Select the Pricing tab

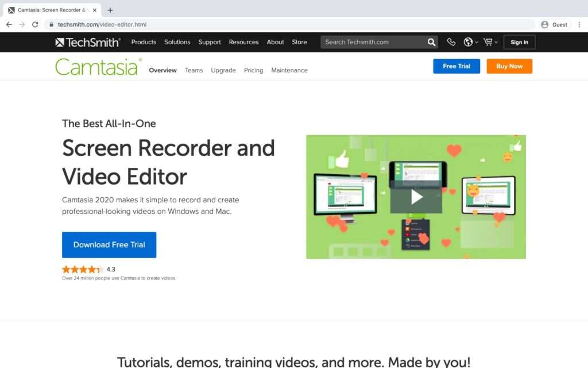coord(253,70)
